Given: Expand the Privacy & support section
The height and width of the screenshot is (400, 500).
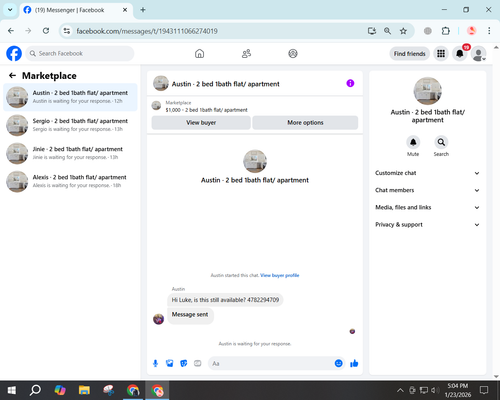Looking at the screenshot, I should tap(427, 225).
